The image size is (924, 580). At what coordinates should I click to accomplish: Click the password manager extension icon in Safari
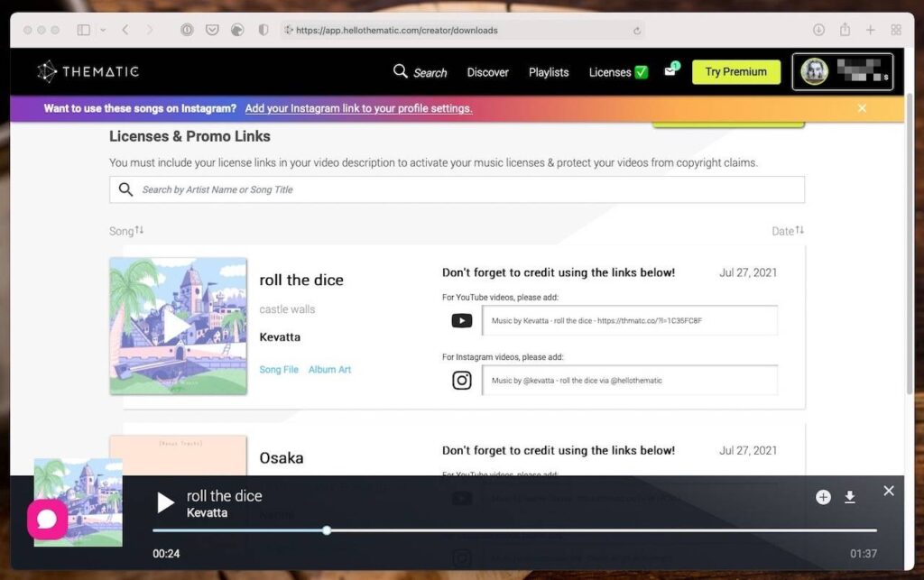187,30
